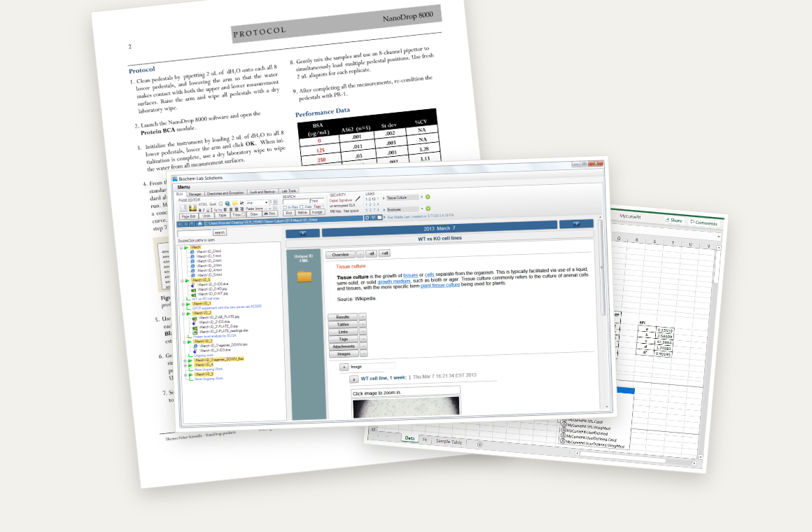Toggle bold formatting in Page Editor
The height and width of the screenshot is (532, 812).
pos(200,210)
